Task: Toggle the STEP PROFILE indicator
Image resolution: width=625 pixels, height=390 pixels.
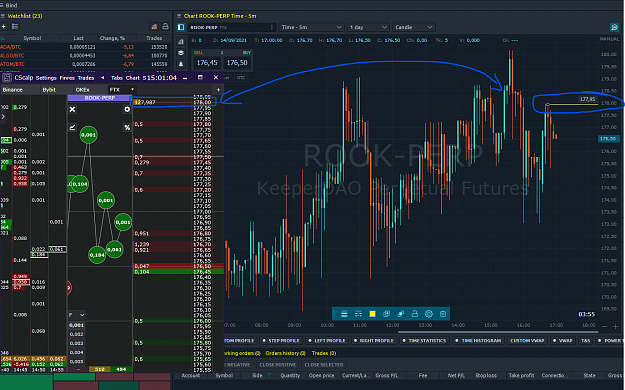Action: click(x=281, y=341)
